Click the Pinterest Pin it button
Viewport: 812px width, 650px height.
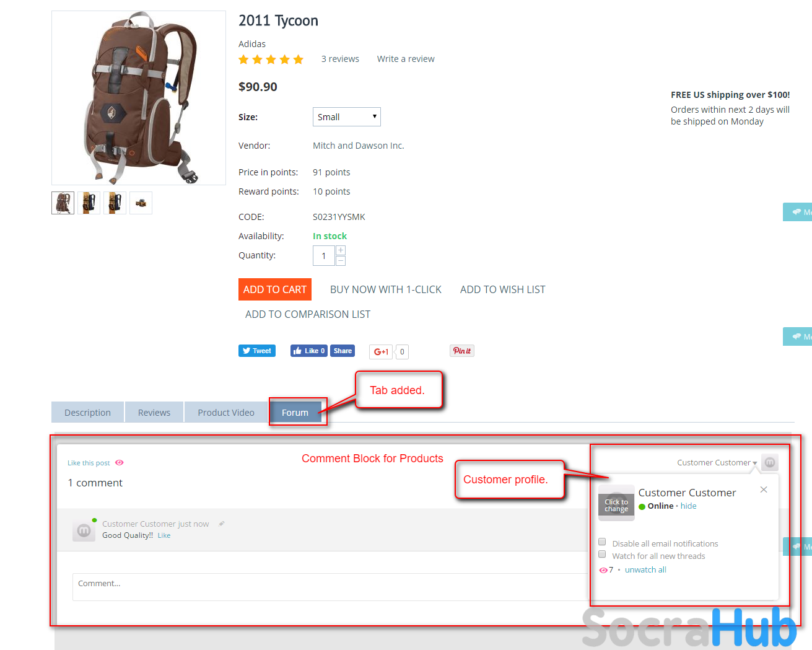pyautogui.click(x=462, y=351)
